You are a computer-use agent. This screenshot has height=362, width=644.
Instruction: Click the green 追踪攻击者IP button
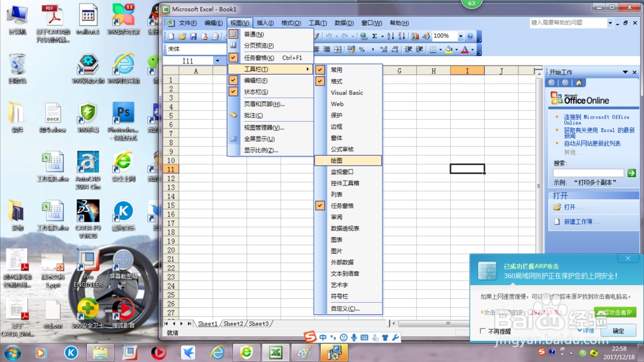click(615, 312)
